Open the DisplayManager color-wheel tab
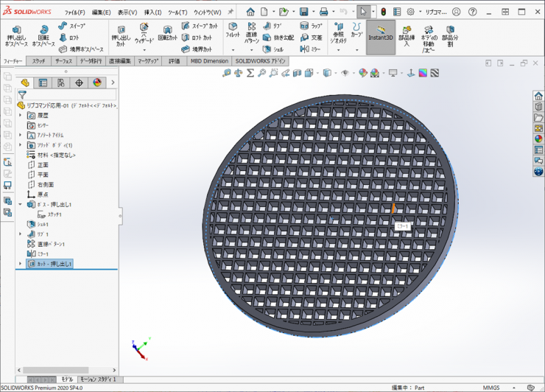The width and height of the screenshot is (545, 392). (96, 83)
